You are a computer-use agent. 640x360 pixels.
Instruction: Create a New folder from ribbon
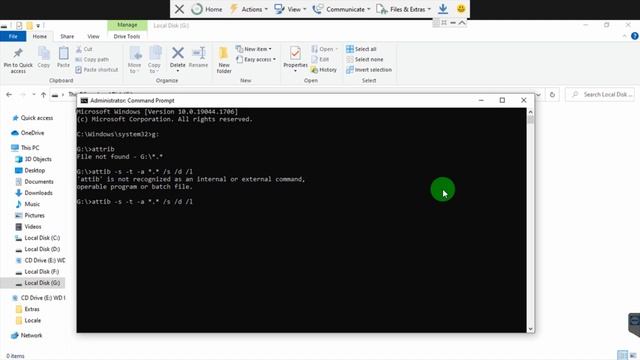pyautogui.click(x=224, y=60)
